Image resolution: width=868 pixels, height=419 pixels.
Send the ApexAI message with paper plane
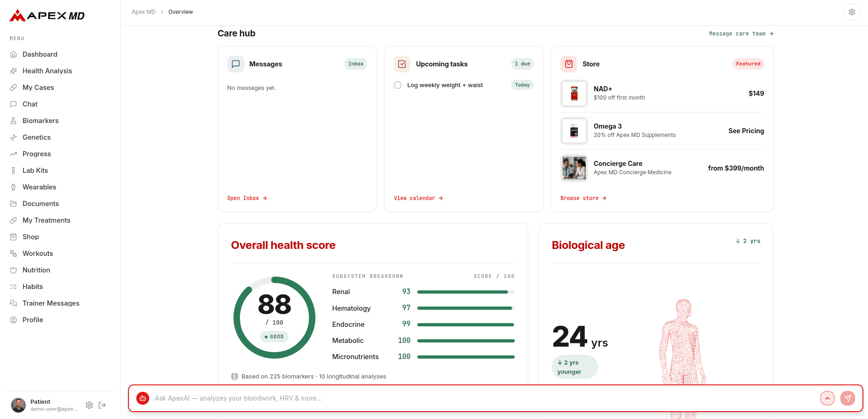848,398
